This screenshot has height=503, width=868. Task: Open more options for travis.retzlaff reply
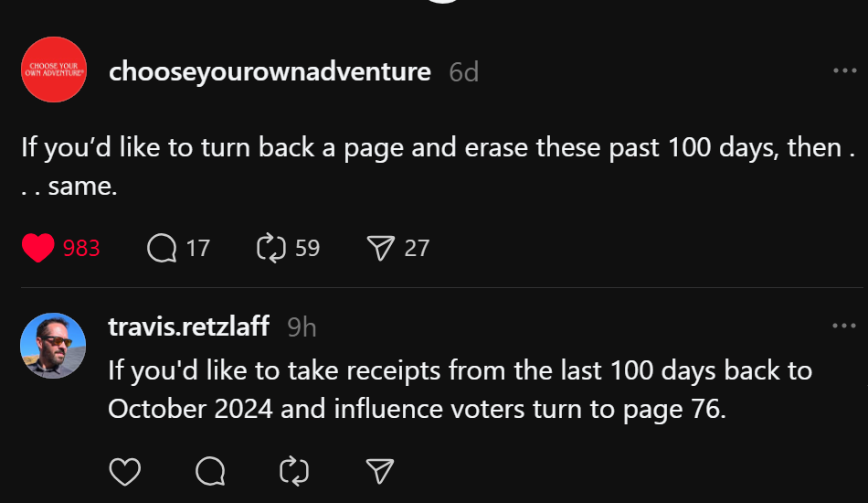tap(844, 326)
